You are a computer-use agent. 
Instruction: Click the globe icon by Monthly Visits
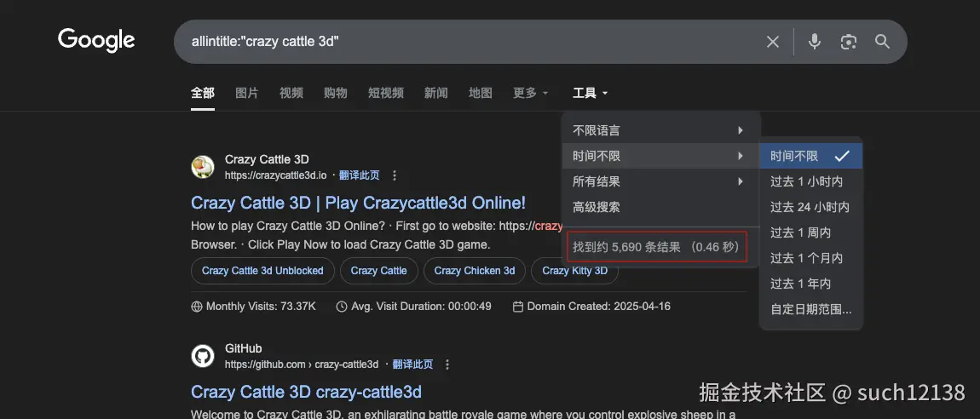pyautogui.click(x=197, y=307)
